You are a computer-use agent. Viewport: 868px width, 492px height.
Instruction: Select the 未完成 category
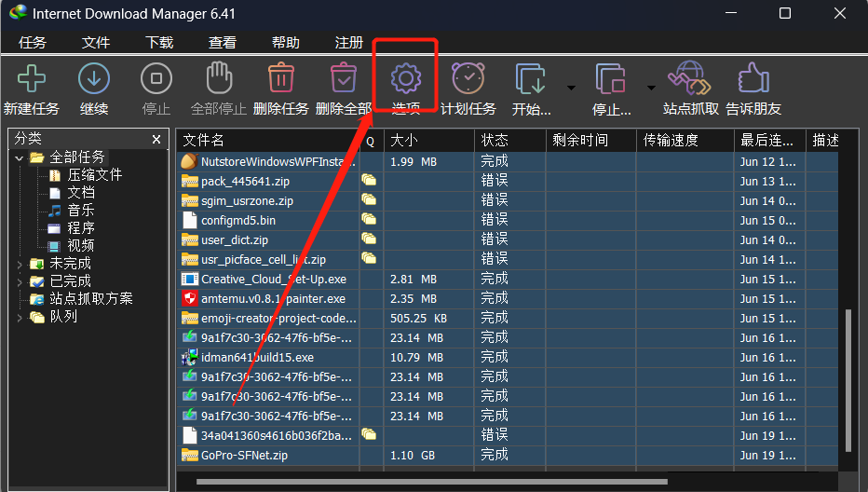(70, 263)
